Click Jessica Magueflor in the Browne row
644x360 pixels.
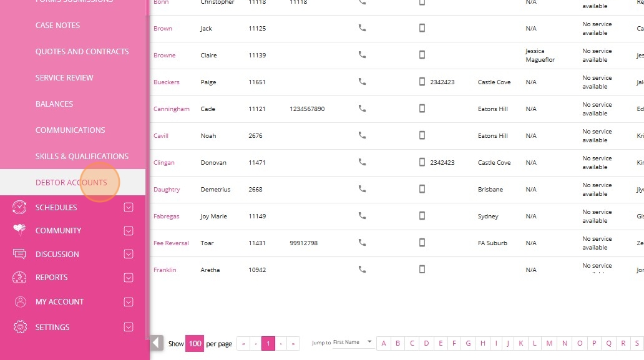[540, 55]
